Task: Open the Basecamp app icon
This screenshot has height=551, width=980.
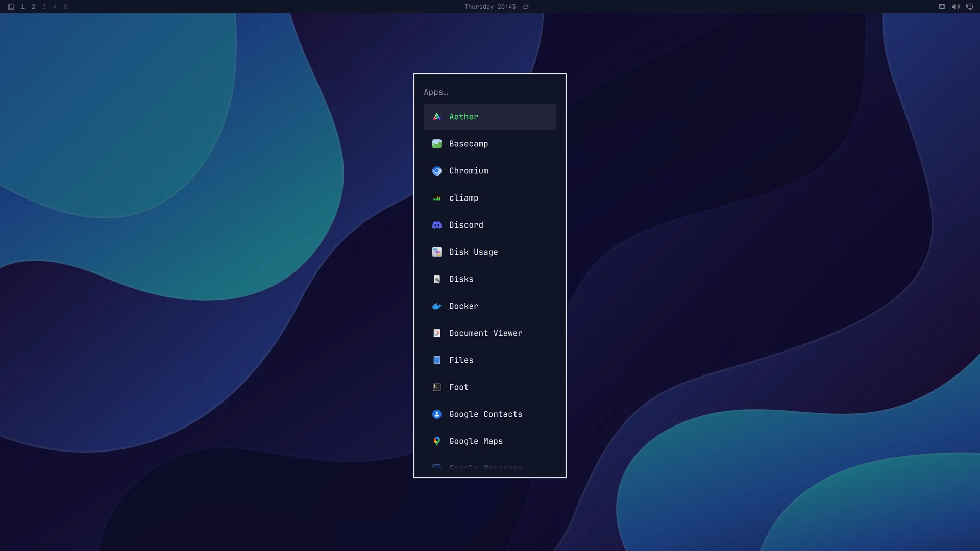Action: coord(437,144)
